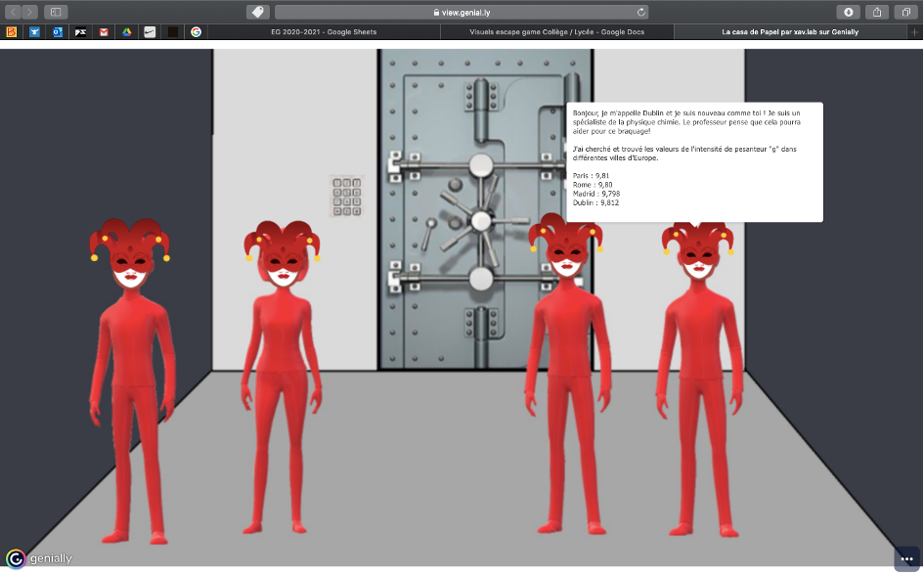Screen dimensions: 924x576
Task: Open the three-dot Genially menu
Action: point(907,559)
